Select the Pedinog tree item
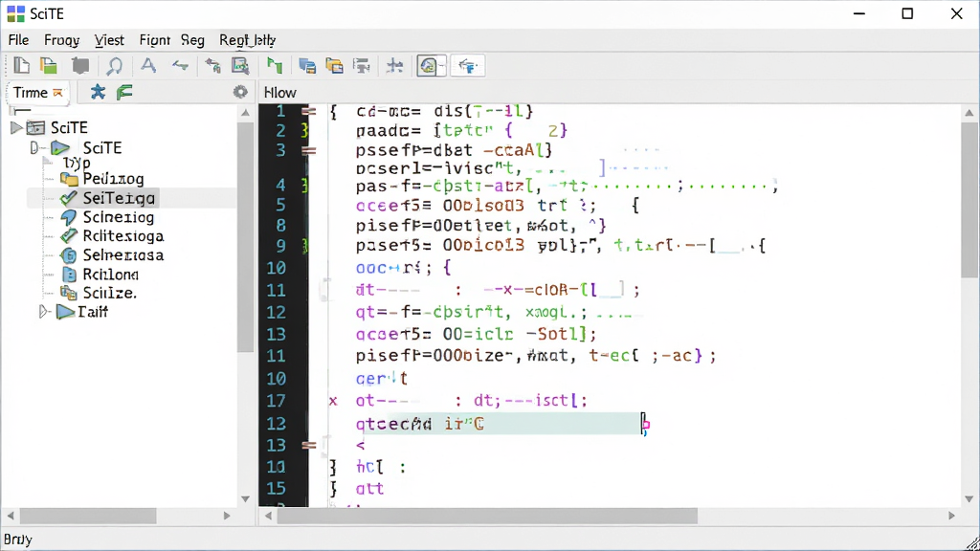980x551 pixels. tap(113, 179)
